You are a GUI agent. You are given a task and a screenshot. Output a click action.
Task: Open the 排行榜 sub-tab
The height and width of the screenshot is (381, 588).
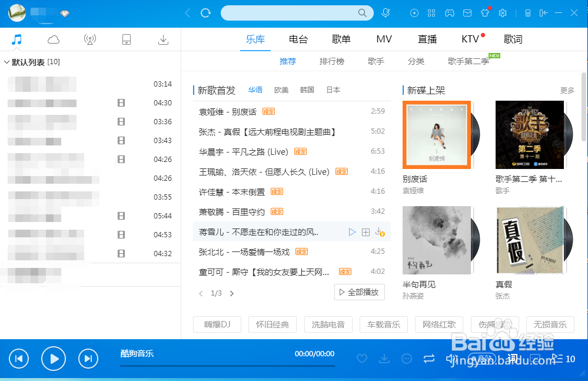tap(332, 61)
